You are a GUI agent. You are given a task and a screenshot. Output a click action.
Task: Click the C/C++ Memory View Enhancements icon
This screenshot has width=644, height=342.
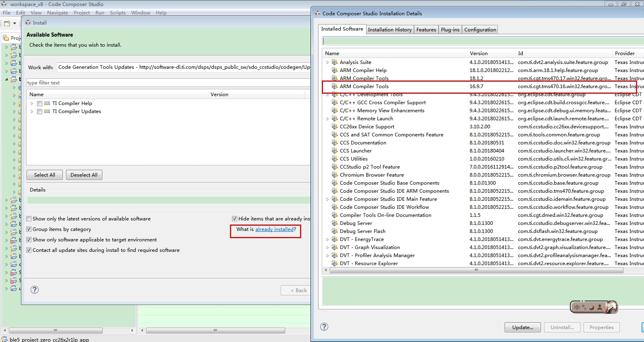tap(335, 111)
